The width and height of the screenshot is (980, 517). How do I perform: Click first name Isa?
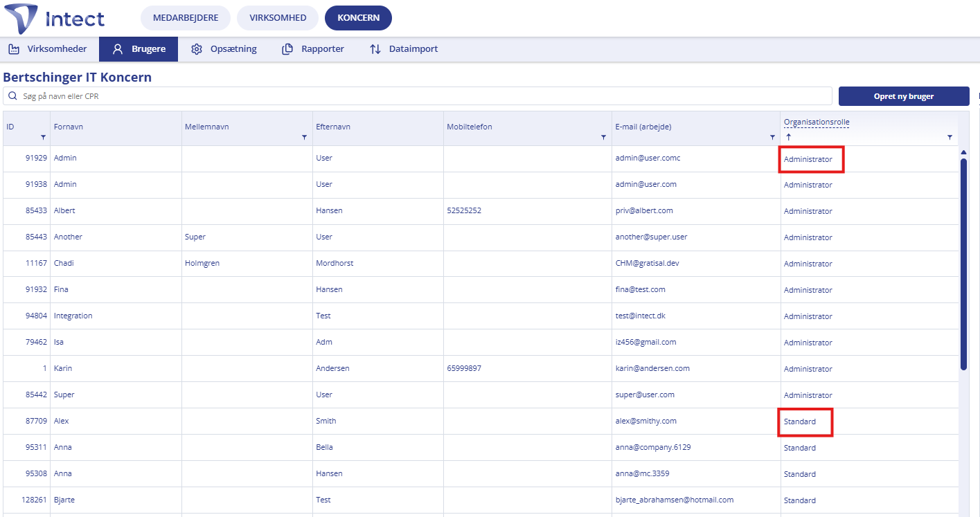pos(59,342)
